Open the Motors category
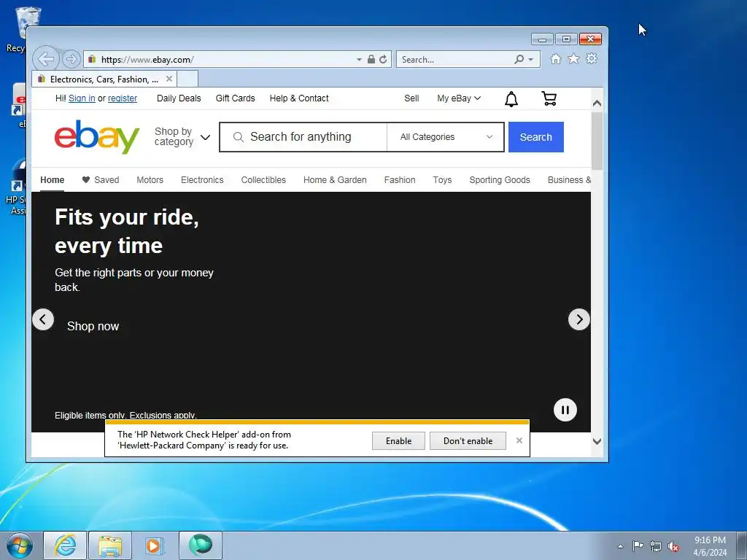This screenshot has height=560, width=747. 150,180
